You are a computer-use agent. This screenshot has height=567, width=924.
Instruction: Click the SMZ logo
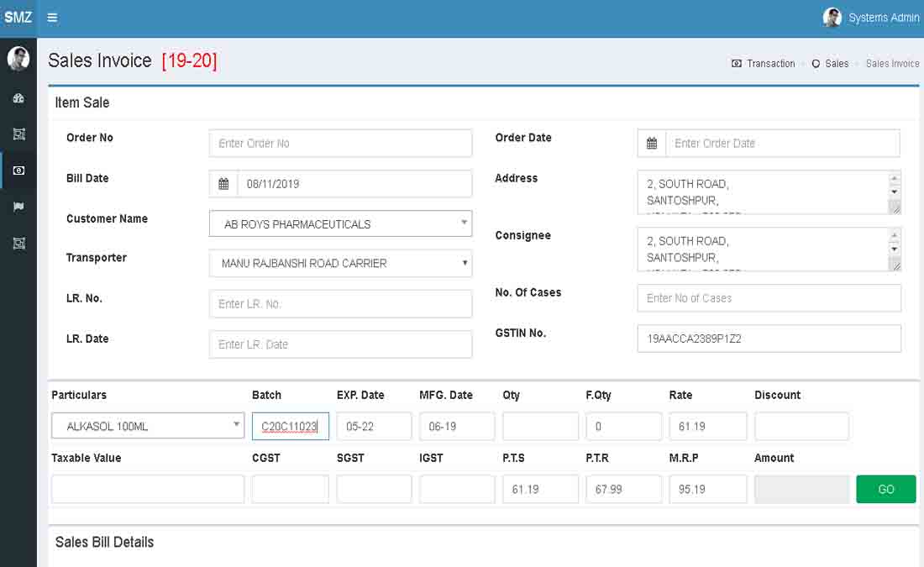(17, 17)
